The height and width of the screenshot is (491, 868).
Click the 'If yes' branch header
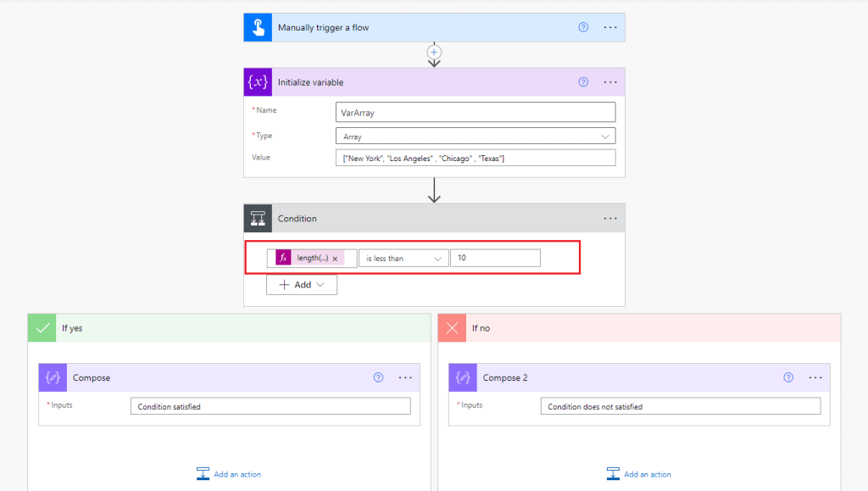click(x=229, y=327)
